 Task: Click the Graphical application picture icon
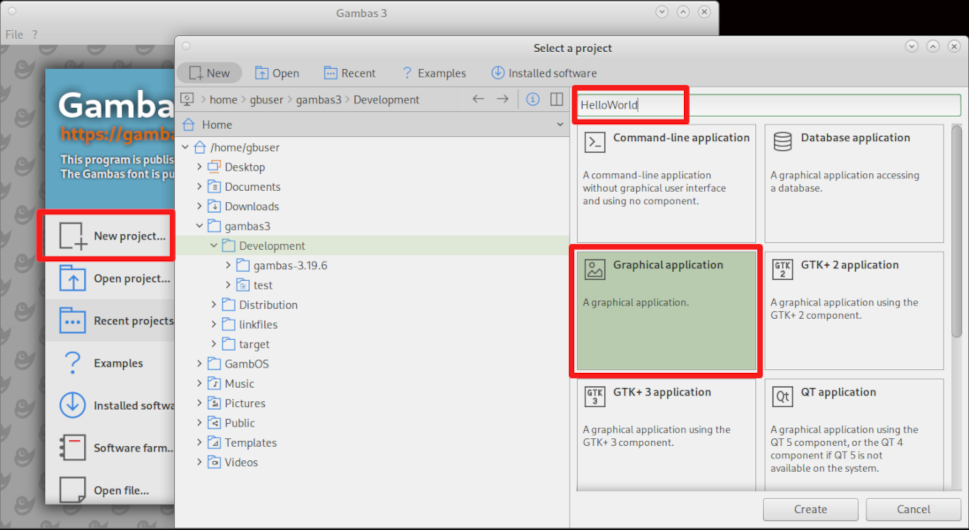point(595,269)
